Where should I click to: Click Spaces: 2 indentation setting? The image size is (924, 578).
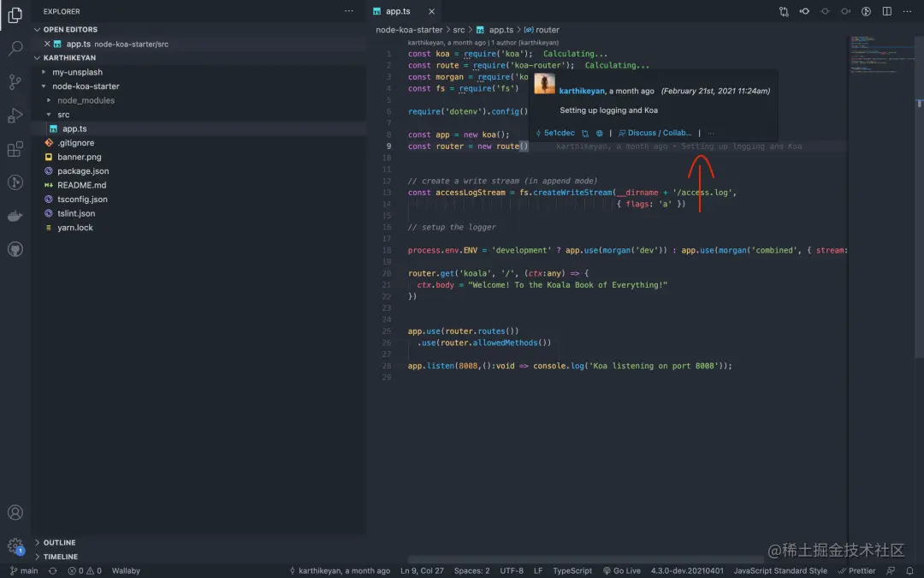471,570
